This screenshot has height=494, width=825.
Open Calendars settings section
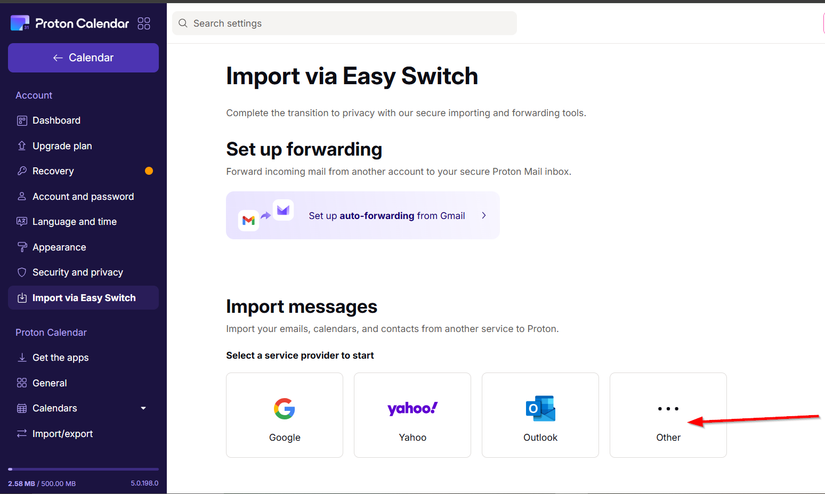[83, 408]
